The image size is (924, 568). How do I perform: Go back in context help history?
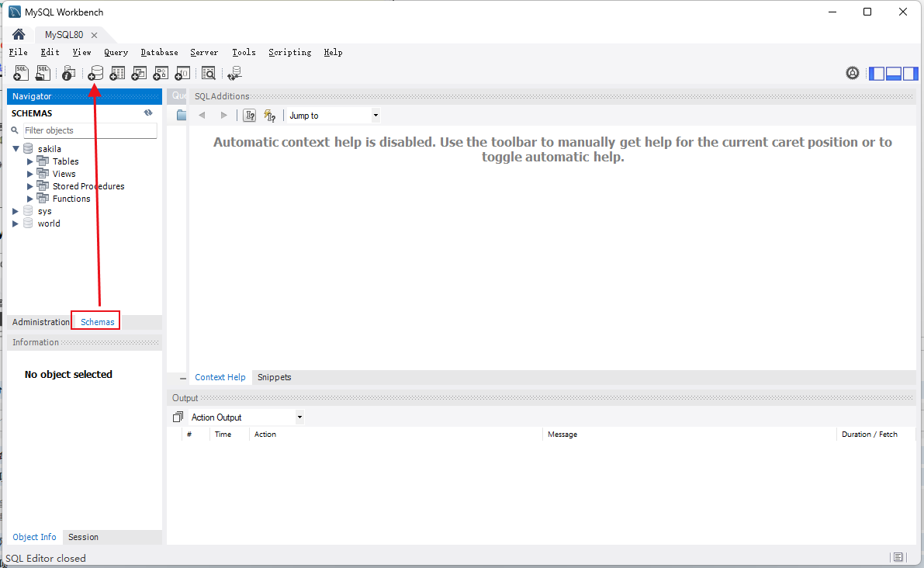tap(202, 116)
